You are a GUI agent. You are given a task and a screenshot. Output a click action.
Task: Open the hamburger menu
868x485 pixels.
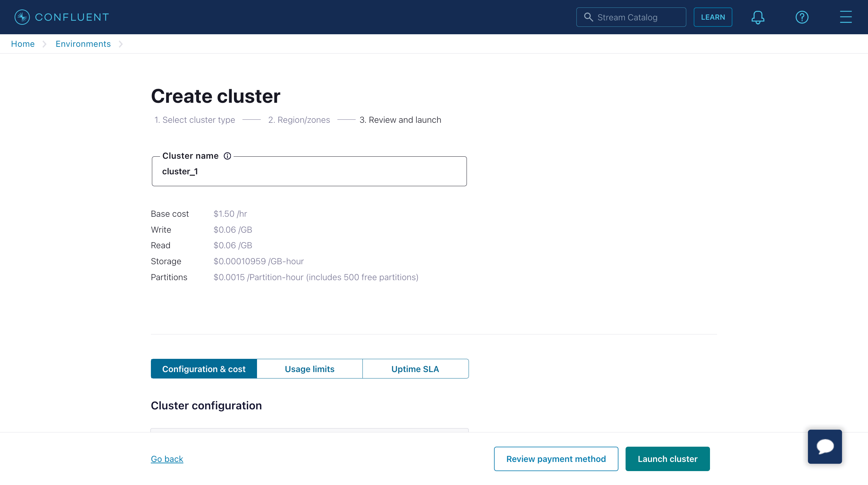tap(846, 17)
